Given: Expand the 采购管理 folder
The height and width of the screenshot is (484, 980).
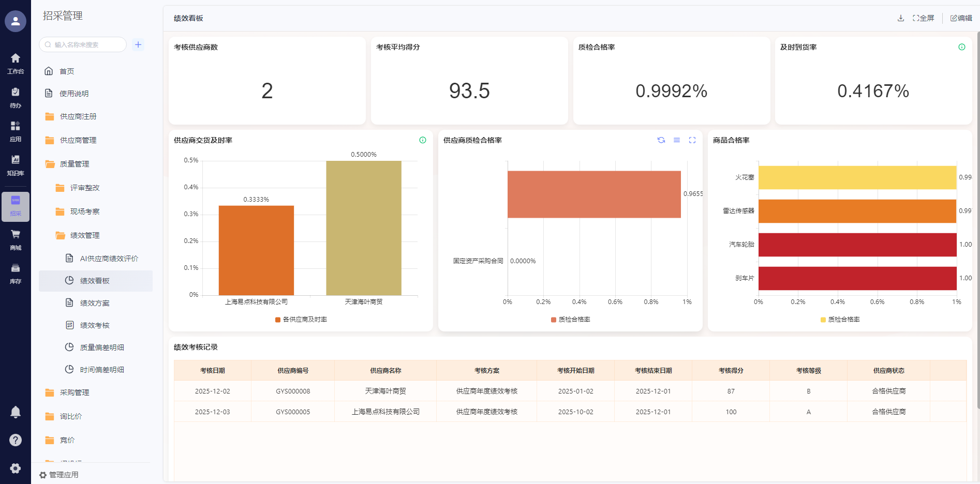Looking at the screenshot, I should [74, 392].
